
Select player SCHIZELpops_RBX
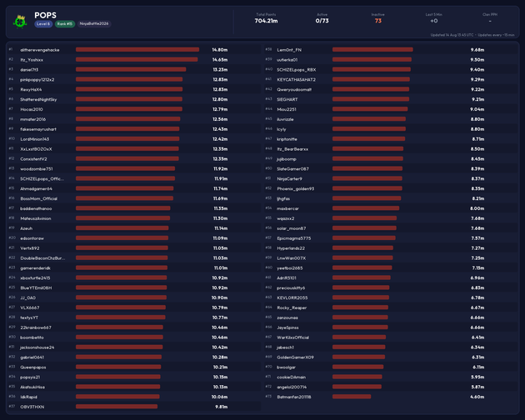391,70
